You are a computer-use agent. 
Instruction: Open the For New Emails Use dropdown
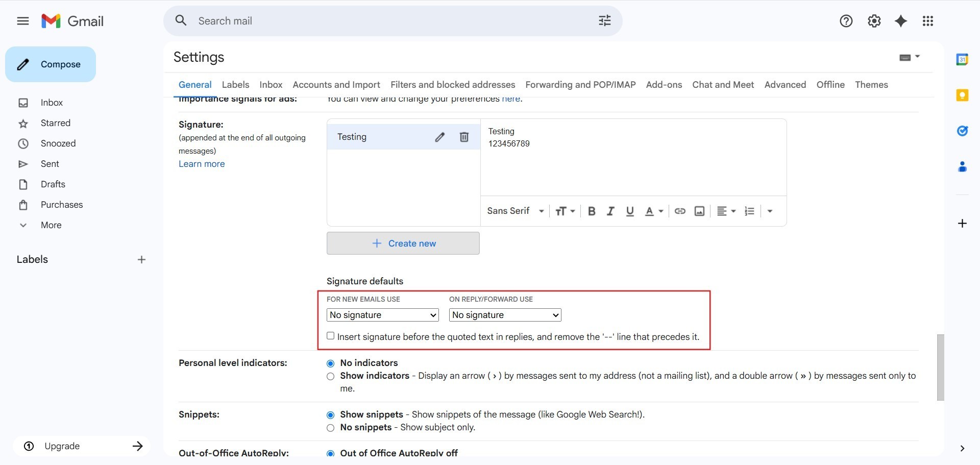click(383, 315)
